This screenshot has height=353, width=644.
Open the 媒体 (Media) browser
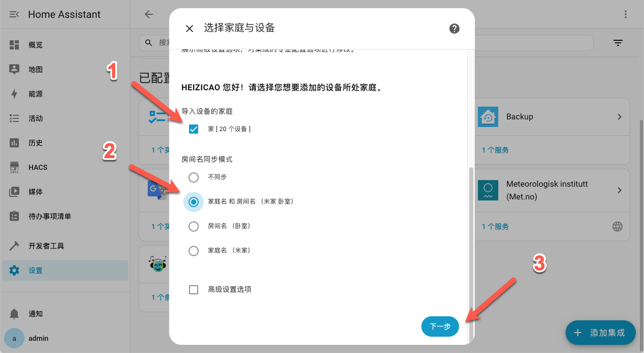coord(35,191)
